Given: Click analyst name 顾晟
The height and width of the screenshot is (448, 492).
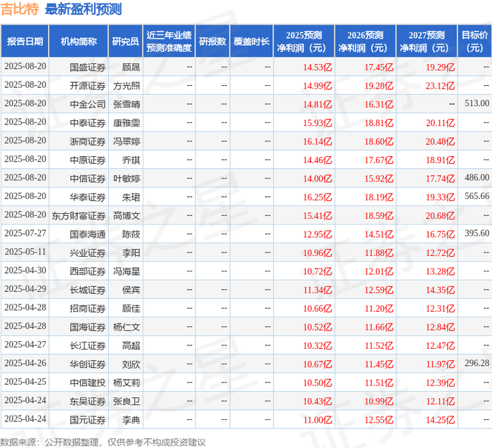Looking at the screenshot, I should coord(131,68).
